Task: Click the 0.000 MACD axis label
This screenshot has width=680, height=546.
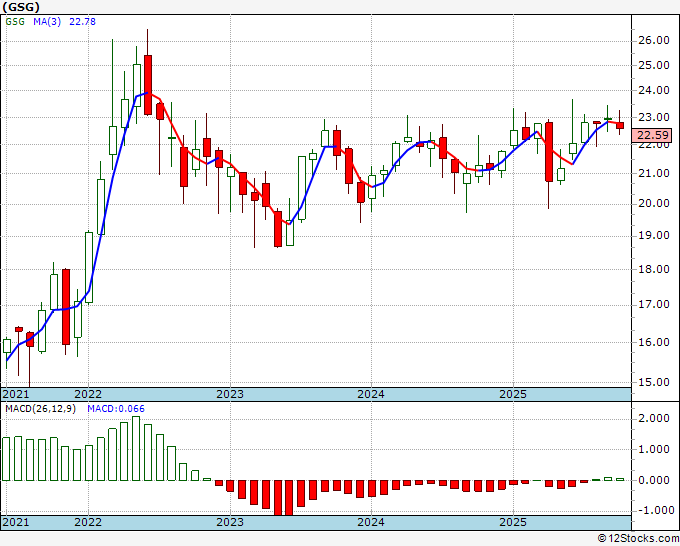Action: [x=653, y=480]
